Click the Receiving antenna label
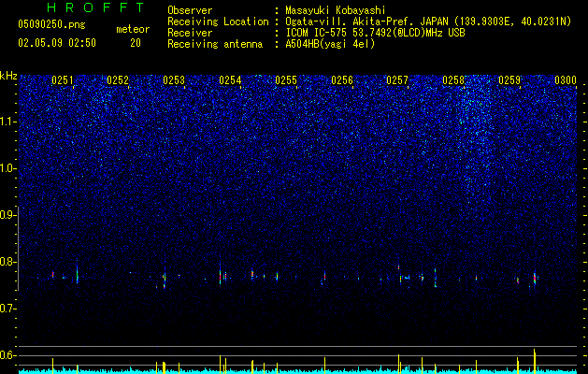Screen dimensions: 588x374 pos(215,44)
